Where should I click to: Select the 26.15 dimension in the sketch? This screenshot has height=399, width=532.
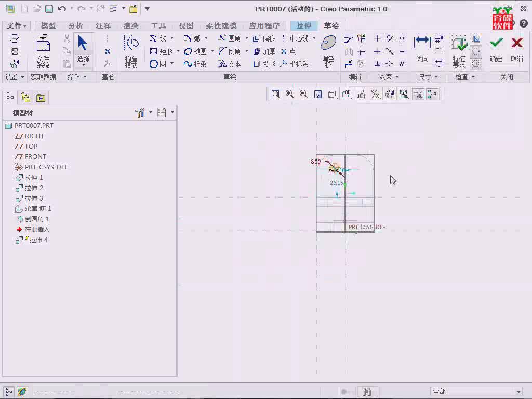pos(337,183)
